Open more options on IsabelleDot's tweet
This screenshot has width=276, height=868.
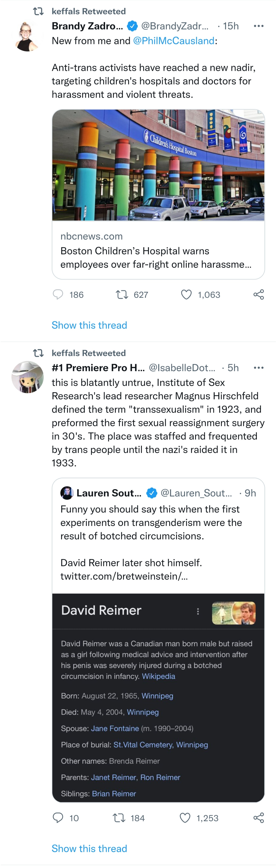click(259, 368)
